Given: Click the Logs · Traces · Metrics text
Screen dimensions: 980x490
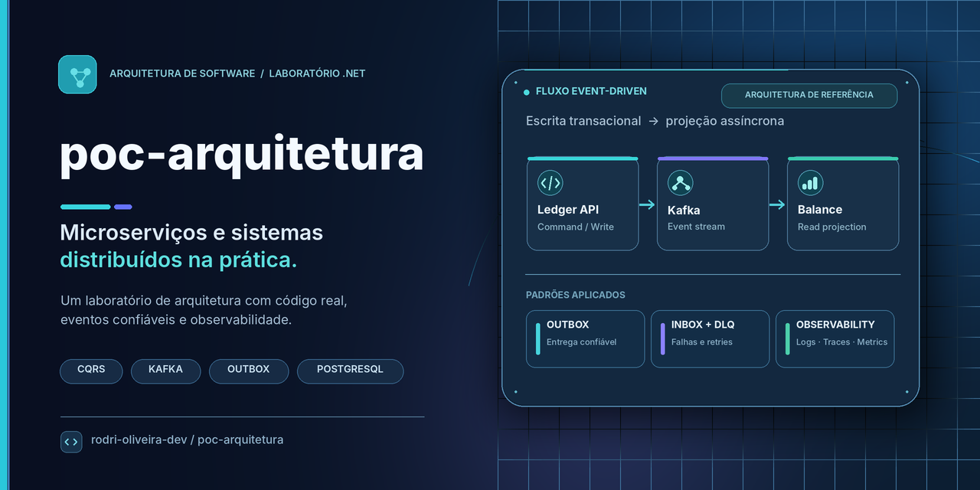Looking at the screenshot, I should coord(841,342).
